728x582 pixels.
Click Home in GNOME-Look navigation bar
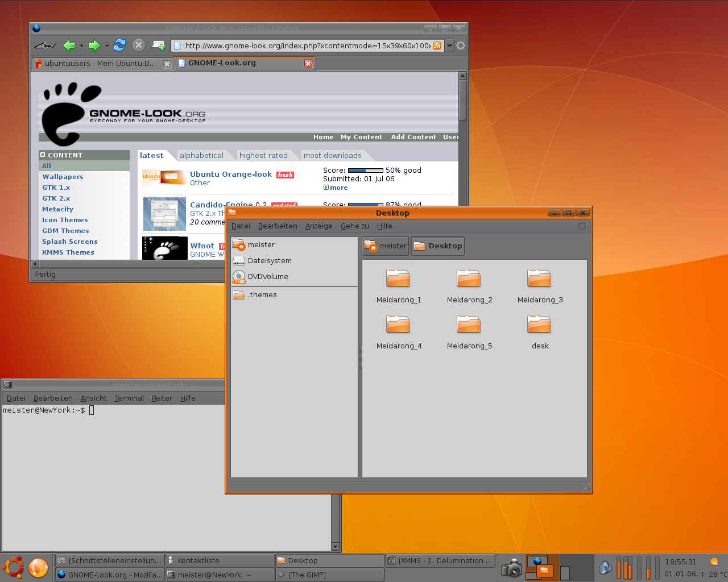324,137
